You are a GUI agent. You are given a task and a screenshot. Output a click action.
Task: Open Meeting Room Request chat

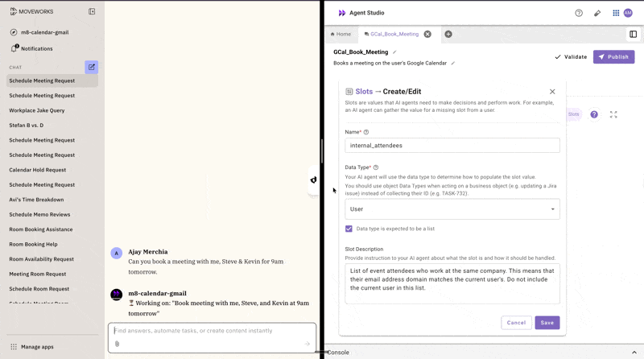(38, 274)
